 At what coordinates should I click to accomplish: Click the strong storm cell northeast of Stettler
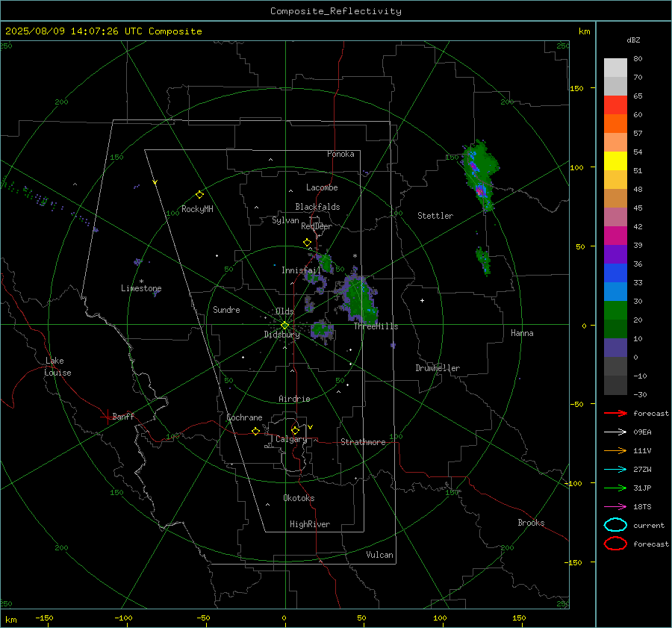[480, 175]
